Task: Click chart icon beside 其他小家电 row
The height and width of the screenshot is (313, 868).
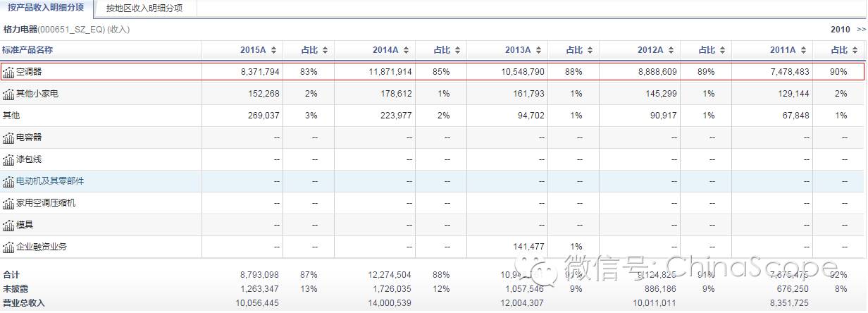Action: tap(8, 94)
